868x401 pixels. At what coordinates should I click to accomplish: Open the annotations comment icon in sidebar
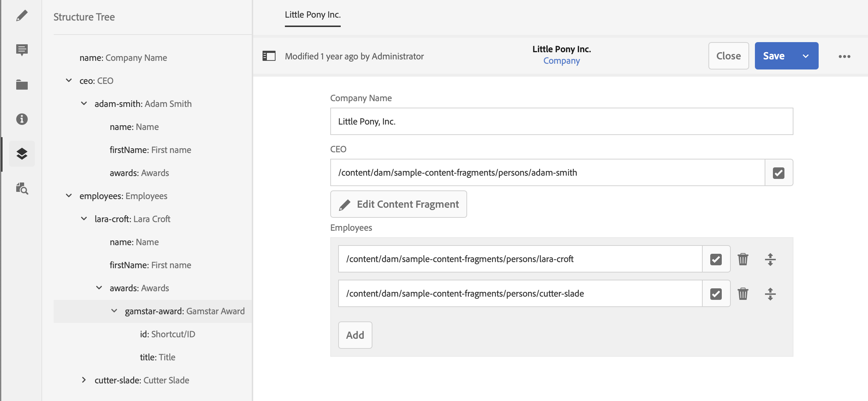pos(22,50)
